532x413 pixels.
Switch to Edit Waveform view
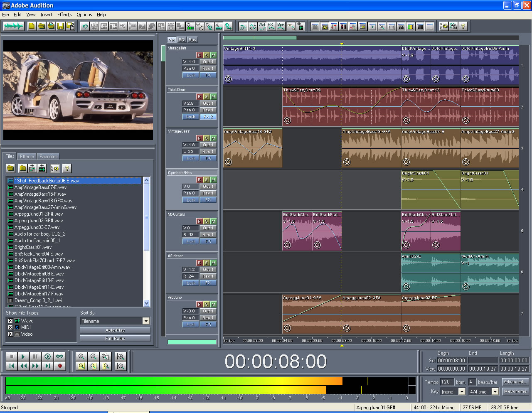[x=13, y=26]
